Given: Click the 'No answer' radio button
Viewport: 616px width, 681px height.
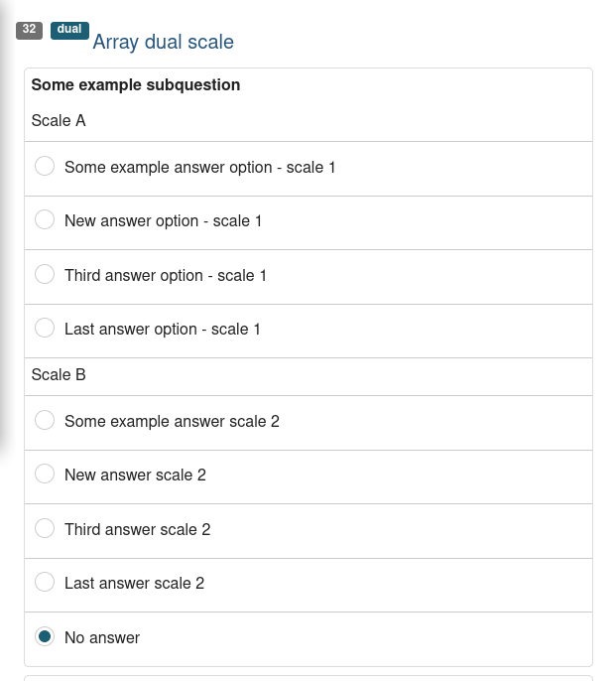Looking at the screenshot, I should click(x=45, y=637).
